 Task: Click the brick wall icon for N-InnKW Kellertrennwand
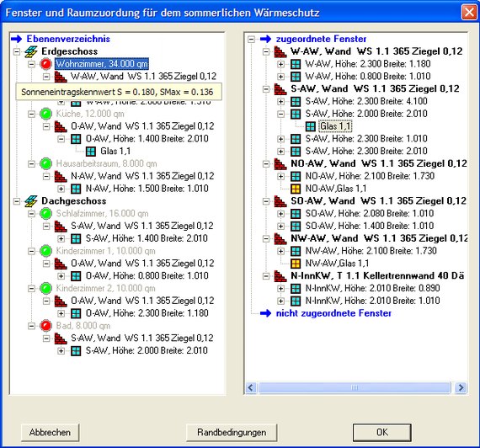pos(280,276)
